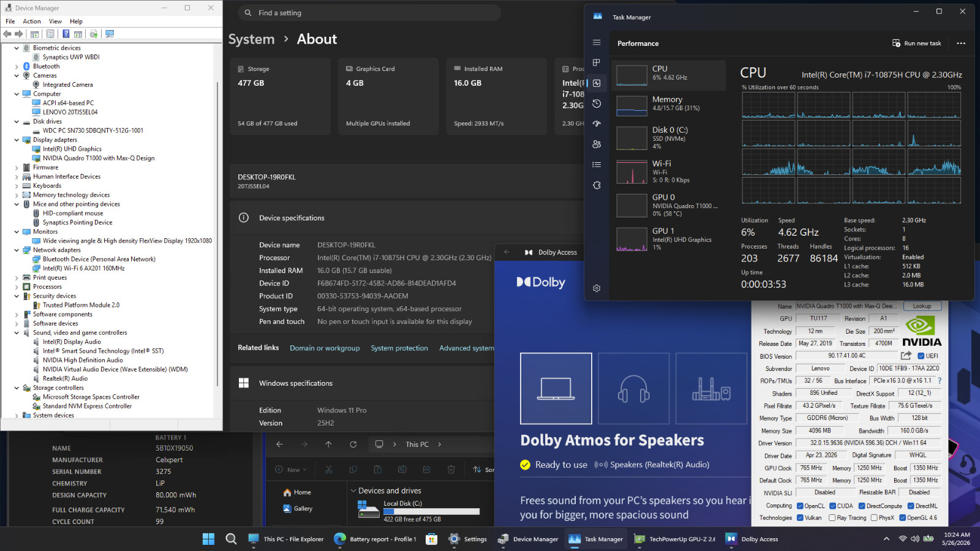980x551 pixels.
Task: Toggle the OpenCL checkbox in GPU-Z
Action: (800, 506)
